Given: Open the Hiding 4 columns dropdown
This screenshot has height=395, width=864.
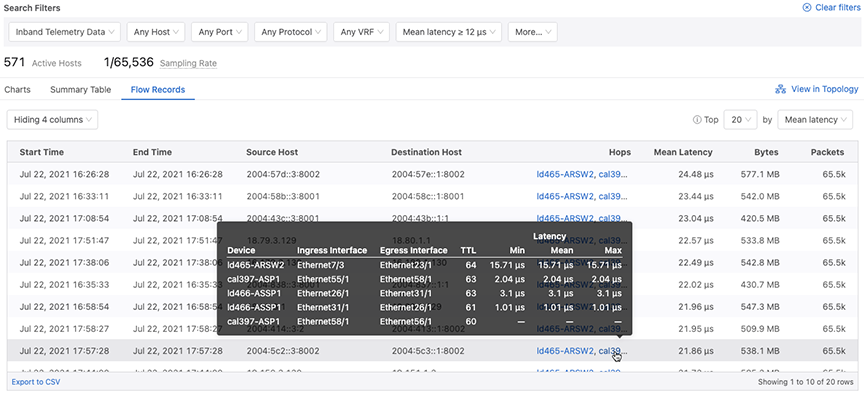Looking at the screenshot, I should (x=52, y=120).
